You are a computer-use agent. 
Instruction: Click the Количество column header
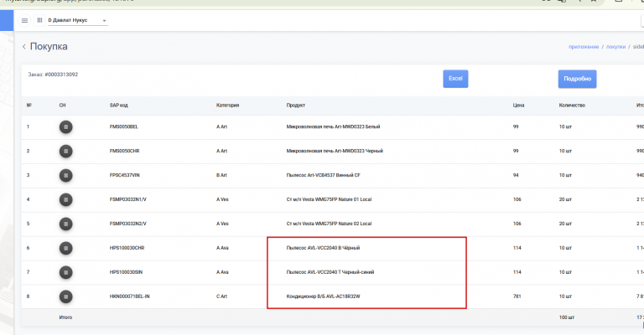(x=572, y=106)
